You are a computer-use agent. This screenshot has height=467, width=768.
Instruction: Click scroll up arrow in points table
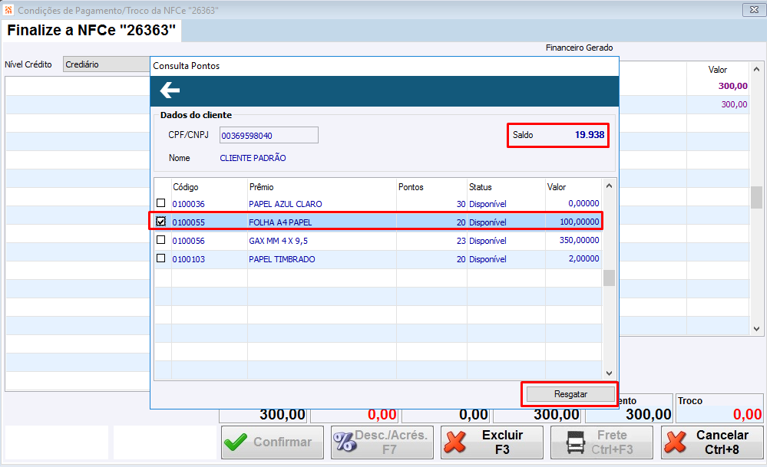[x=609, y=186]
